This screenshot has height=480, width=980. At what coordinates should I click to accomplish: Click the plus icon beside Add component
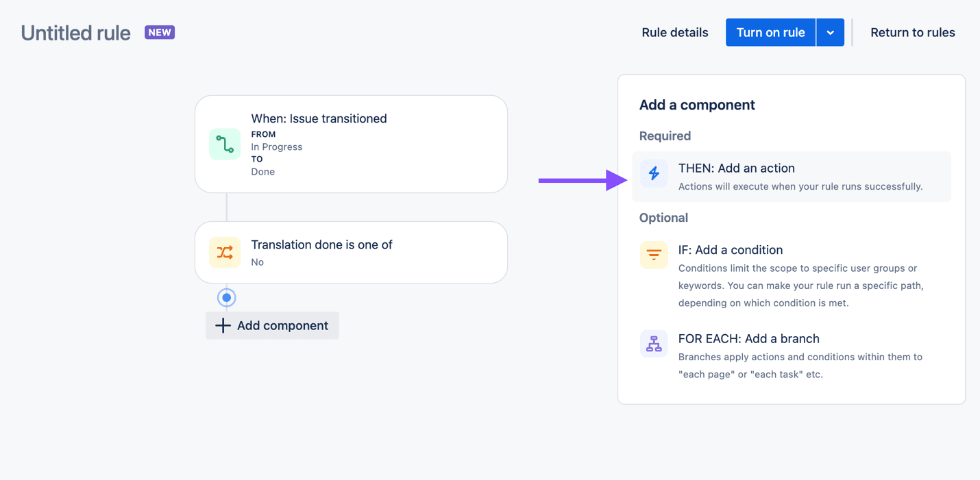223,325
